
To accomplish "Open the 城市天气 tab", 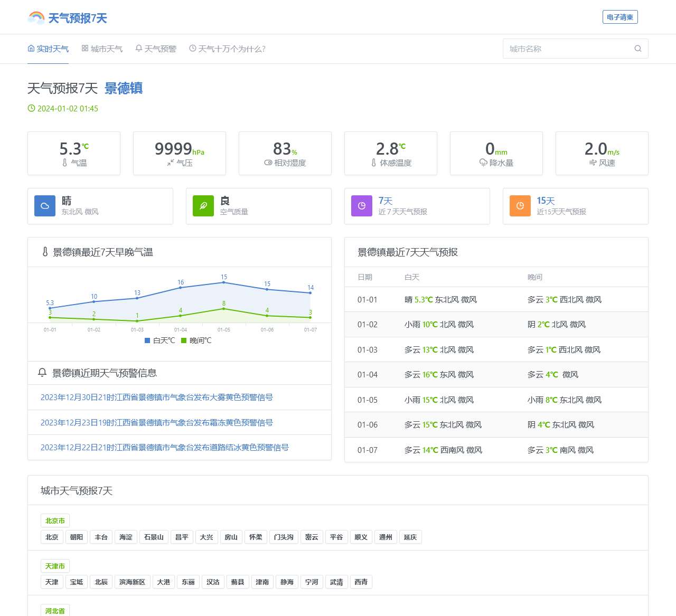I will click(x=102, y=49).
